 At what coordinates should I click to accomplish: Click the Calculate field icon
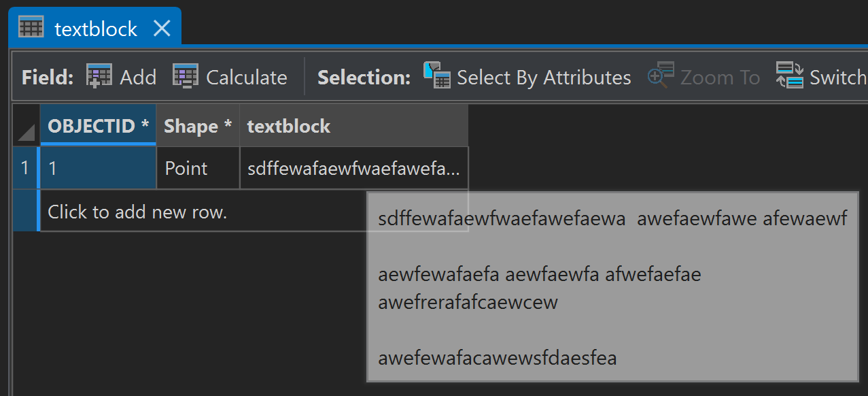click(185, 77)
